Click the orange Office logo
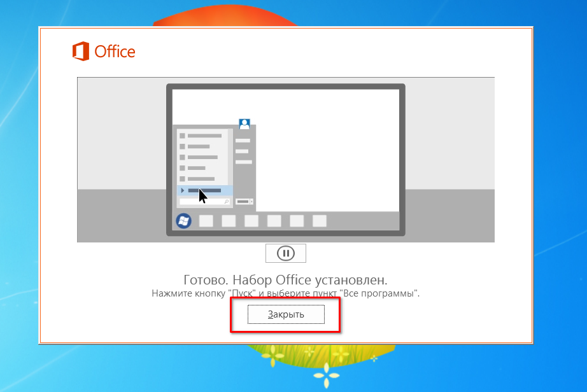The image size is (587, 392). 80,51
